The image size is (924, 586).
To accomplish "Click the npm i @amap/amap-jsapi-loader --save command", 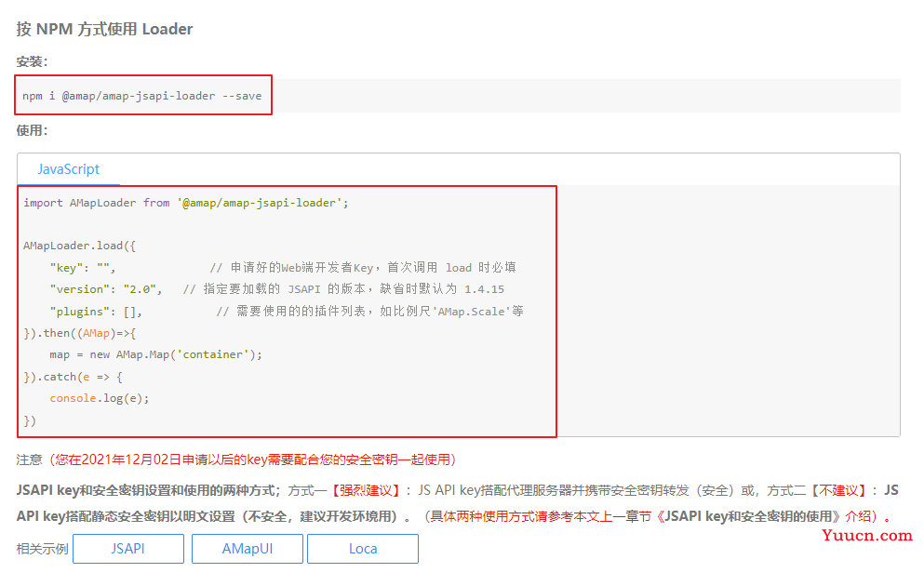I will 142,96.
